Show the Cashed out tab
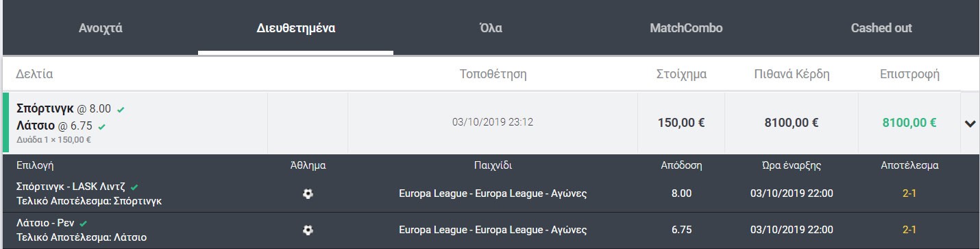The image size is (980, 249). 881,28
